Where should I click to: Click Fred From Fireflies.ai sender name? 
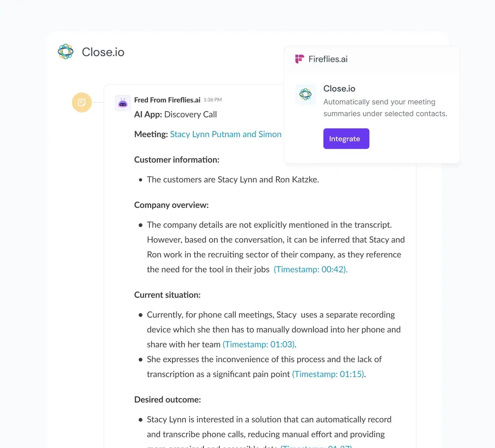[167, 100]
